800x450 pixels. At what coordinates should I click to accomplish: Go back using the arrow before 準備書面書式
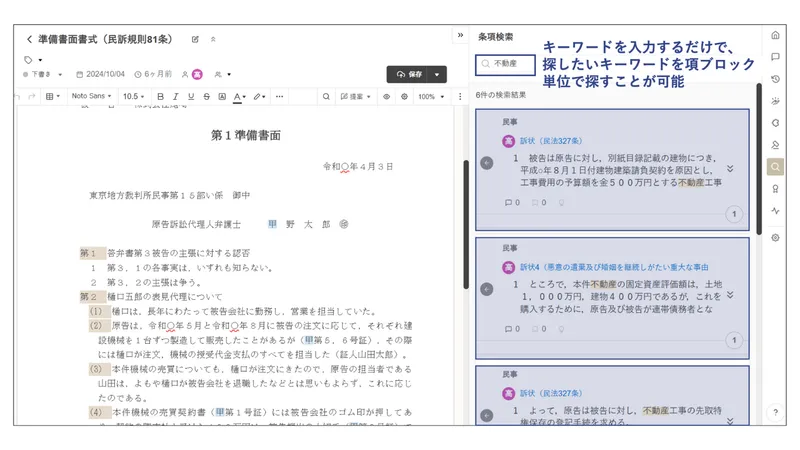[x=29, y=39]
